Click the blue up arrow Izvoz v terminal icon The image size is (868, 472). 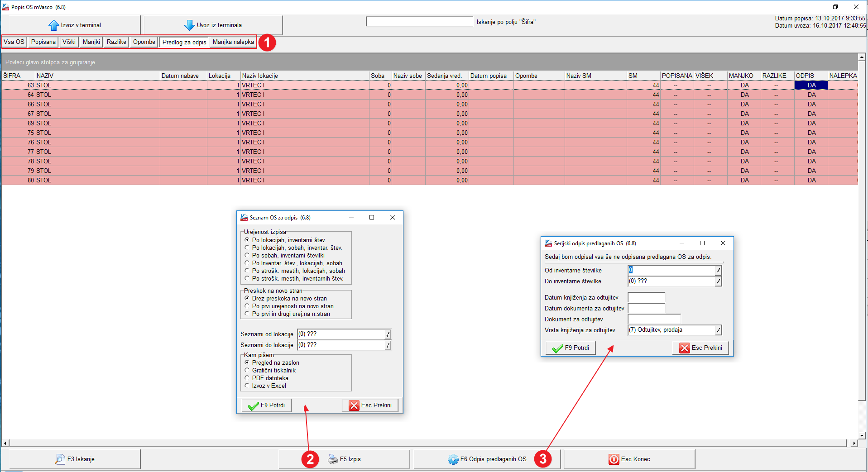[x=53, y=25]
